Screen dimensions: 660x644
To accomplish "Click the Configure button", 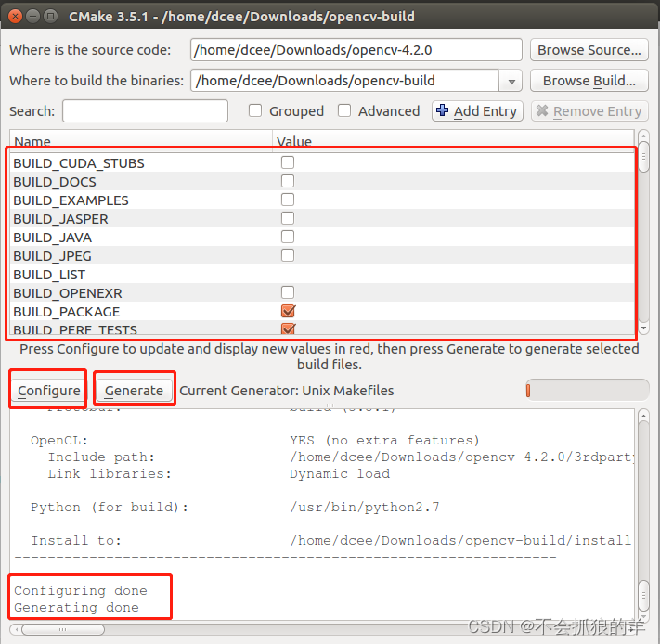I will click(49, 391).
